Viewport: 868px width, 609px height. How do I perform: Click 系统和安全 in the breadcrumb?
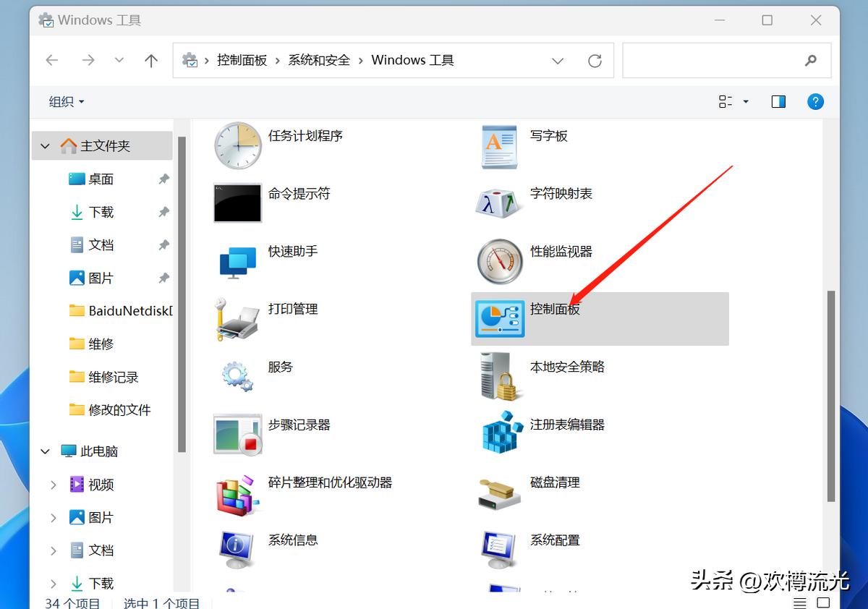click(319, 61)
